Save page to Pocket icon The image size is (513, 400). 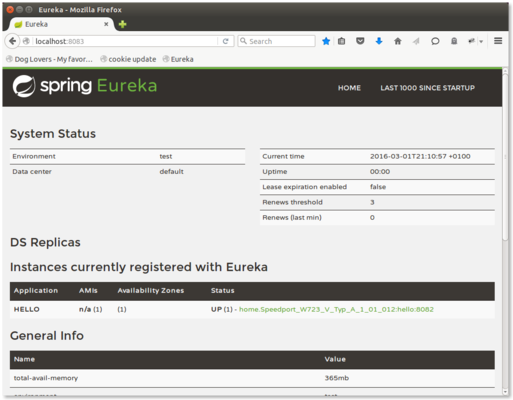(x=360, y=41)
